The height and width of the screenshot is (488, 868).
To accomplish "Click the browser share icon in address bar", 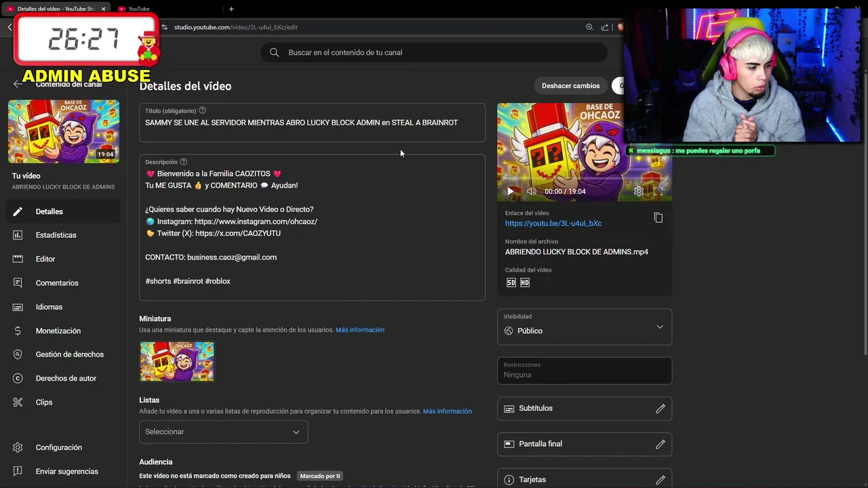I will tap(605, 27).
